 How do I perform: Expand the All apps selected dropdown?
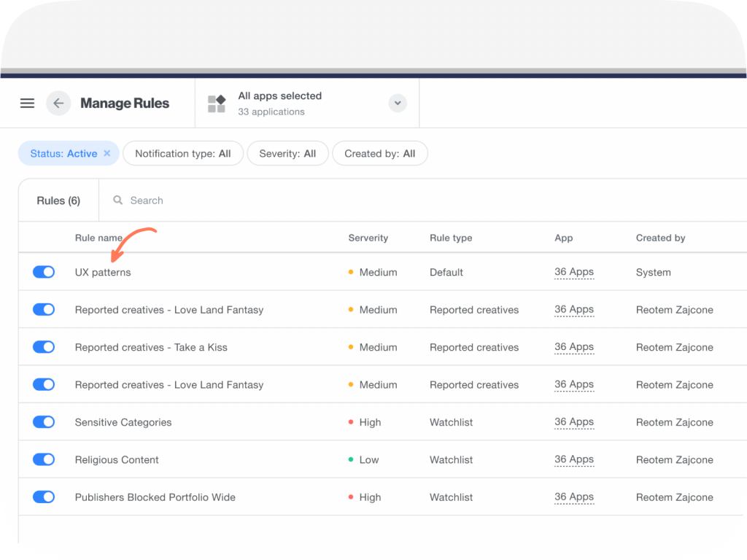pos(397,103)
